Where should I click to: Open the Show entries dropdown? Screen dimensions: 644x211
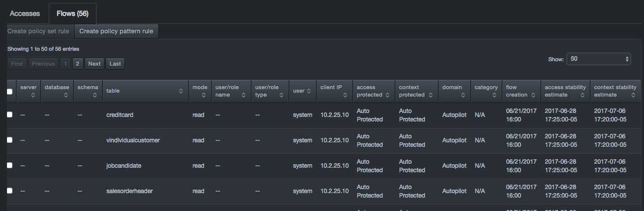pyautogui.click(x=598, y=59)
